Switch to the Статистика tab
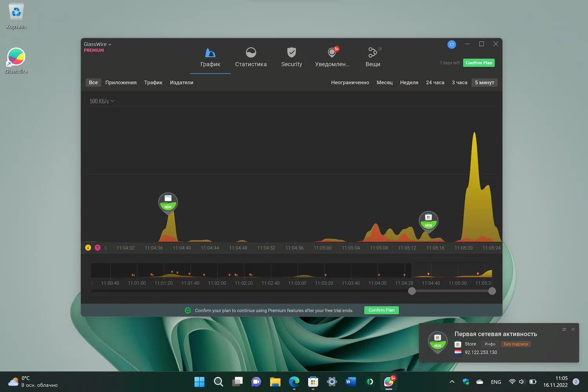 [x=251, y=57]
